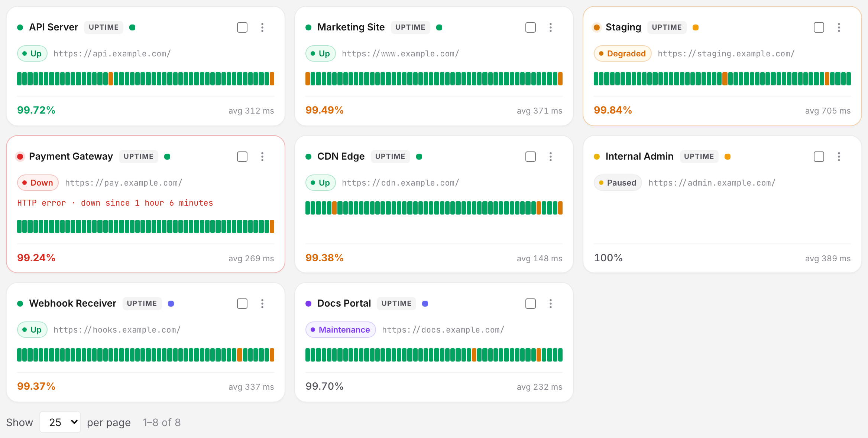Select the Webhook Receiver monitor checkbox
The image size is (868, 438).
click(242, 304)
